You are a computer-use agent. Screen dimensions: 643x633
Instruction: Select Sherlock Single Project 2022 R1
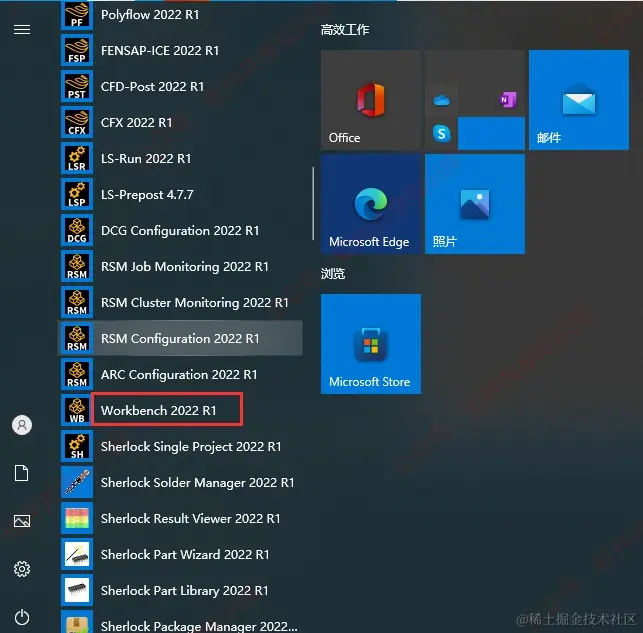click(x=191, y=446)
